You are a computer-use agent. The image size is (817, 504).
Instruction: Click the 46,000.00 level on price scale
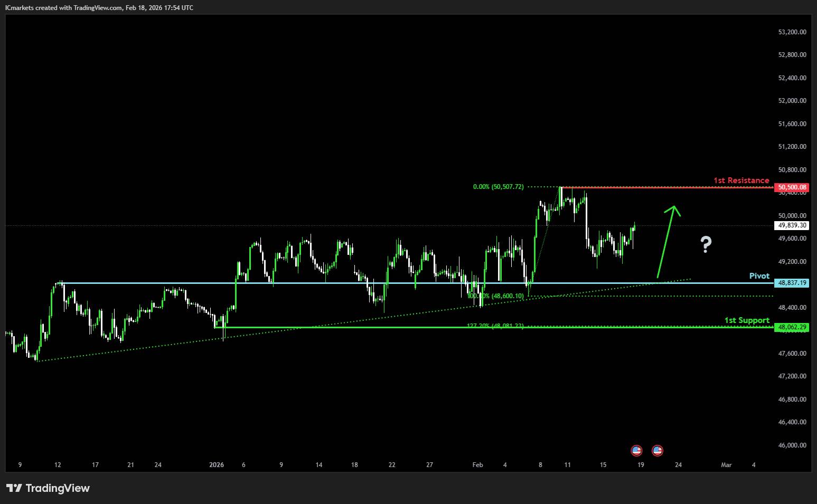coord(792,445)
